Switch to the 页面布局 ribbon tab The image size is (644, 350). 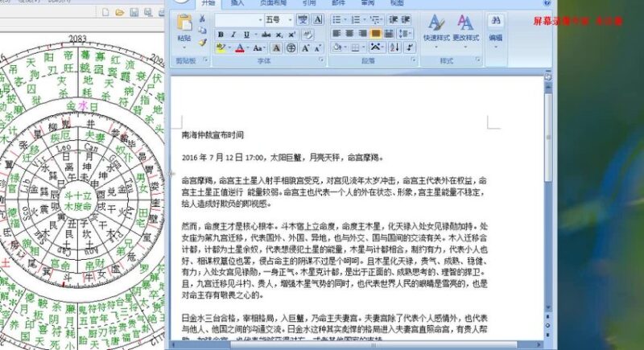click(x=273, y=3)
